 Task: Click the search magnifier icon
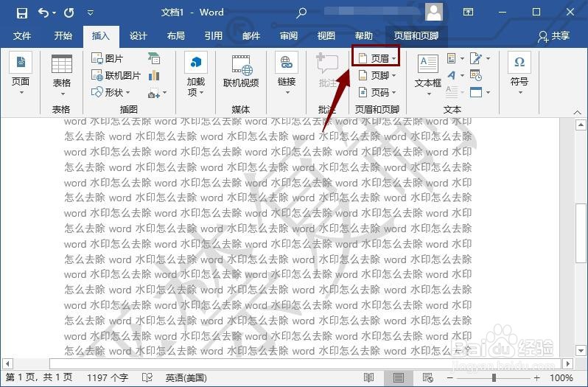301,13
